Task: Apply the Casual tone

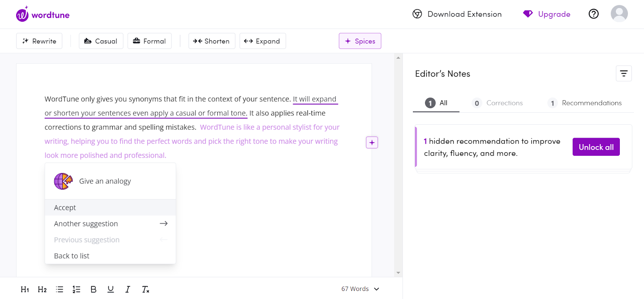Action: point(101,41)
